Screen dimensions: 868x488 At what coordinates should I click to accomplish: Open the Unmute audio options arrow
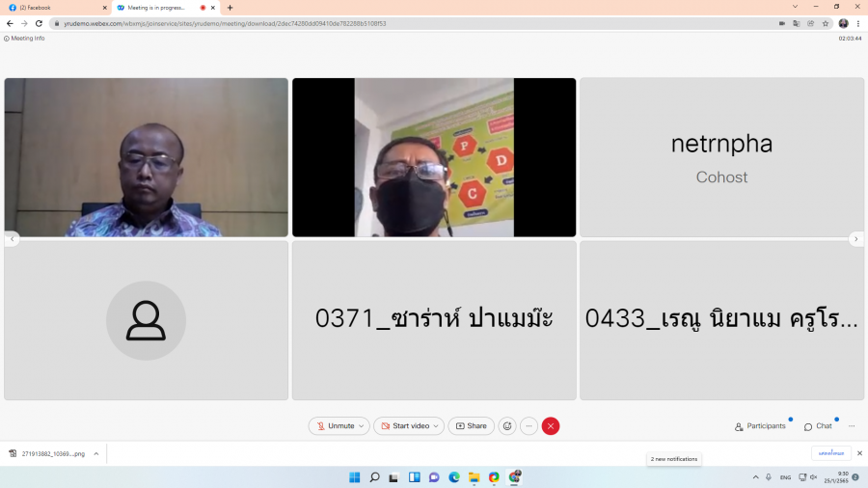(x=362, y=426)
